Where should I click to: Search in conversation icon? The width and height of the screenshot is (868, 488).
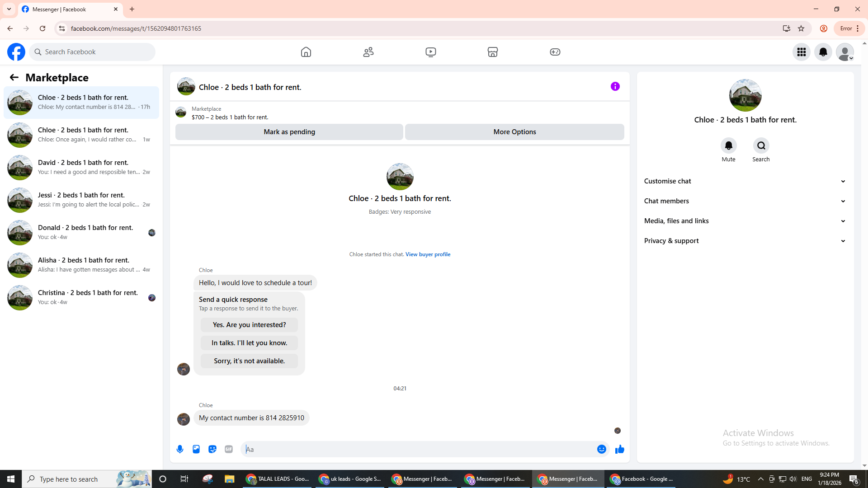tap(761, 145)
